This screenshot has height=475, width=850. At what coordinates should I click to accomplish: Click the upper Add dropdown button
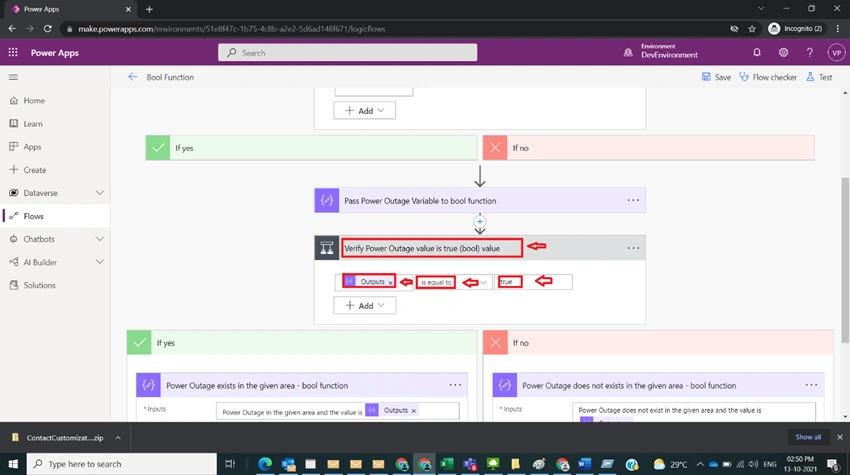(364, 111)
